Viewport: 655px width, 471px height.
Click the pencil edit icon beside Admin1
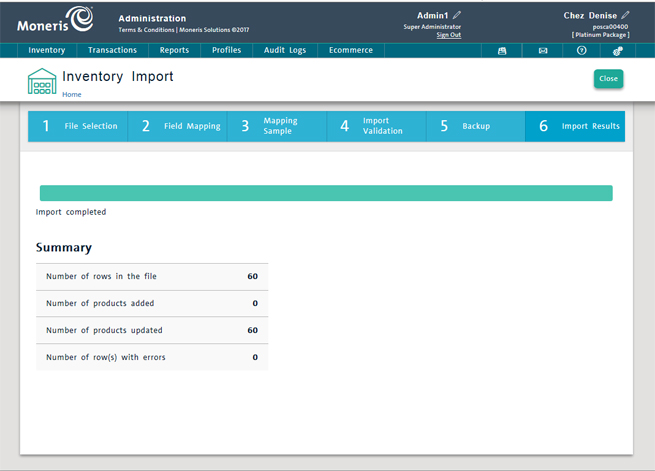pos(457,16)
